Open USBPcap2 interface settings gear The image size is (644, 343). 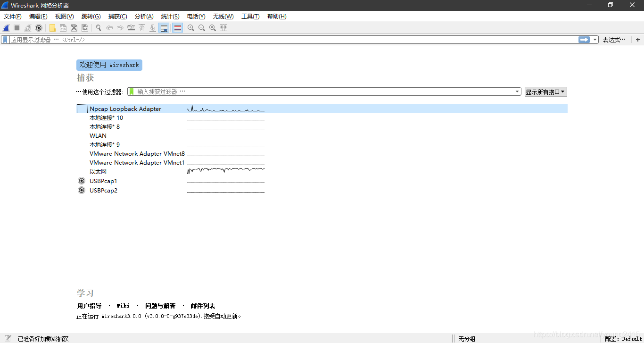(x=82, y=190)
